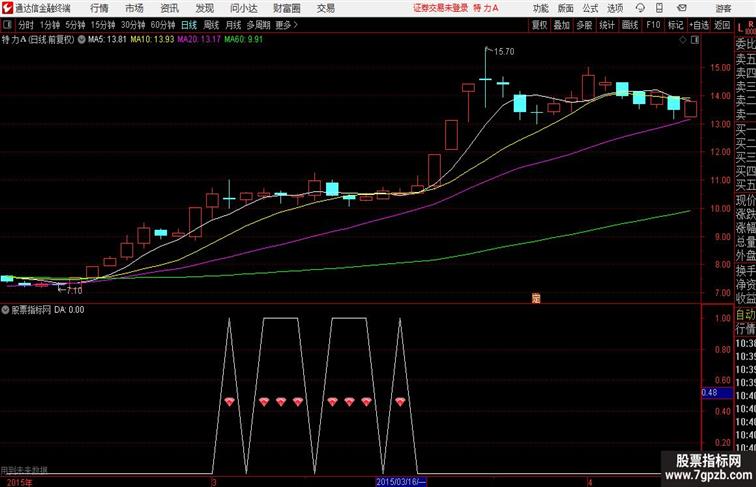The height and width of the screenshot is (487, 756).
Task: Toggle the right panel layout icon
Action: tap(695, 40)
